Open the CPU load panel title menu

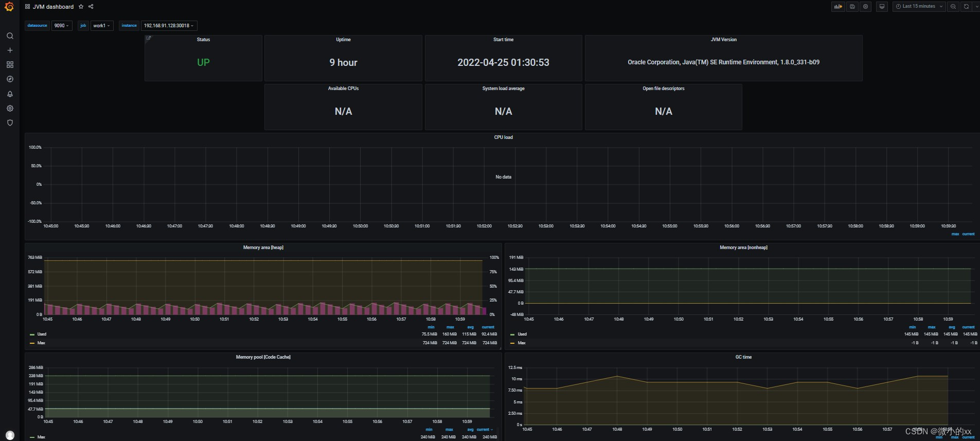tap(503, 137)
